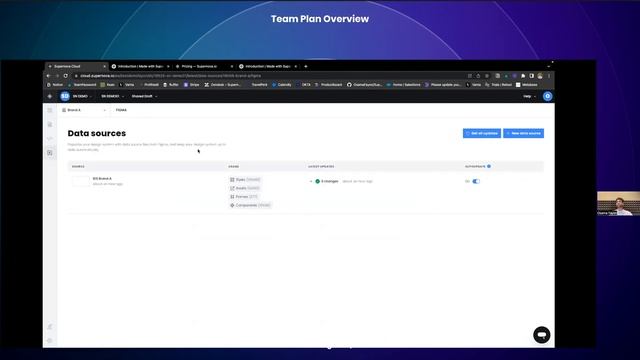
Task: Open the chat support widget
Action: click(542, 335)
